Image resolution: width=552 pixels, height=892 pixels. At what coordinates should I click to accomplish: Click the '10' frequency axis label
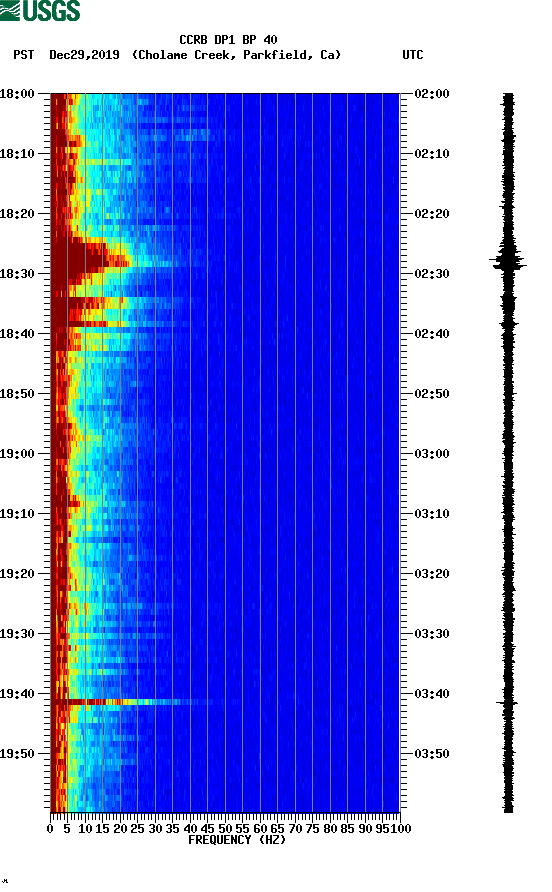(x=85, y=829)
